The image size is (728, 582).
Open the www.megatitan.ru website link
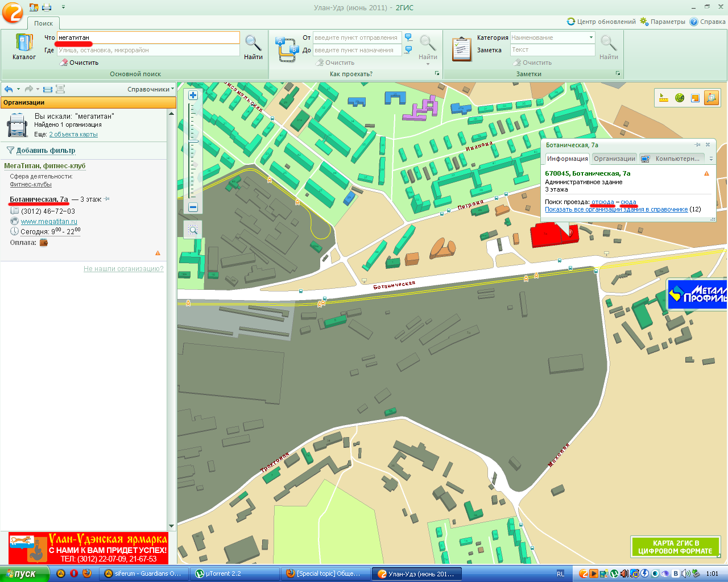(x=49, y=222)
